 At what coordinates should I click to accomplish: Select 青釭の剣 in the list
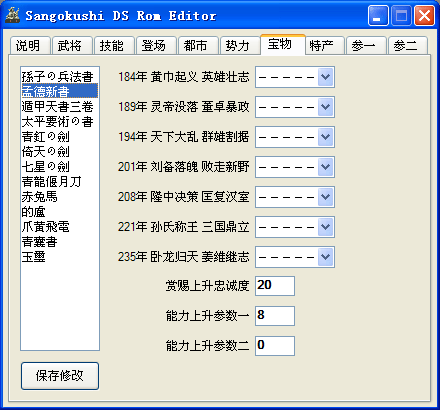pyautogui.click(x=60, y=136)
